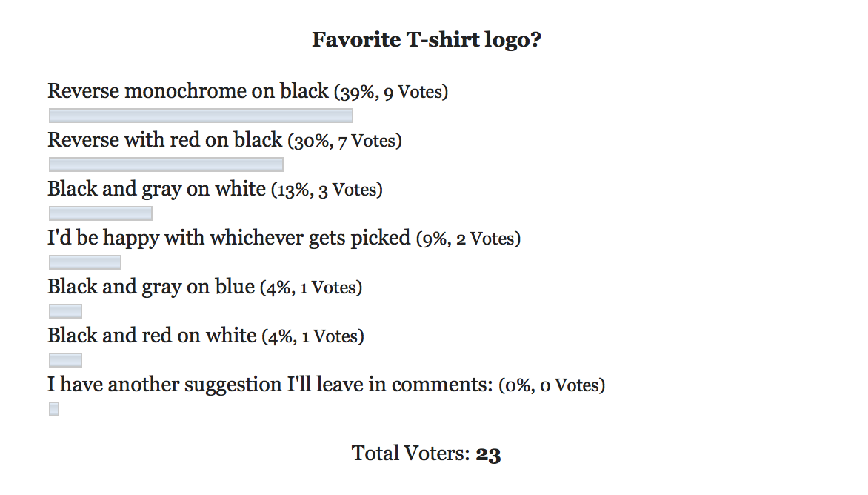Select the 'Reverse monochrome on black' option text
The width and height of the screenshot is (868, 495).
pyautogui.click(x=188, y=91)
